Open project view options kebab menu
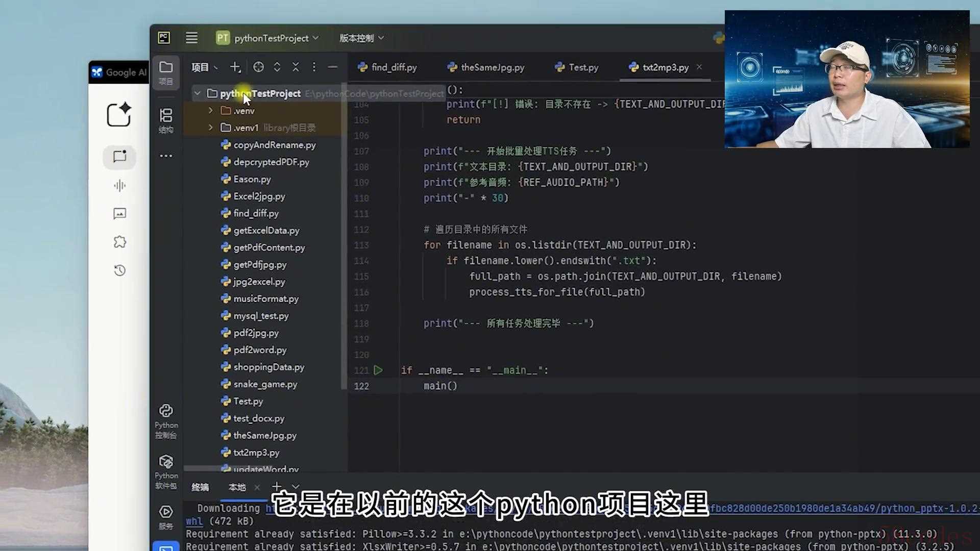980x551 pixels. tap(314, 67)
